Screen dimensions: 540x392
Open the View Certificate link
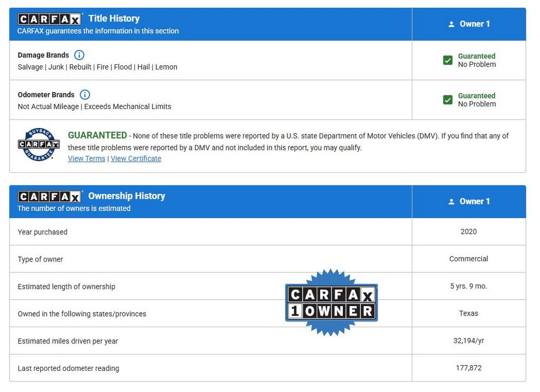click(x=136, y=159)
